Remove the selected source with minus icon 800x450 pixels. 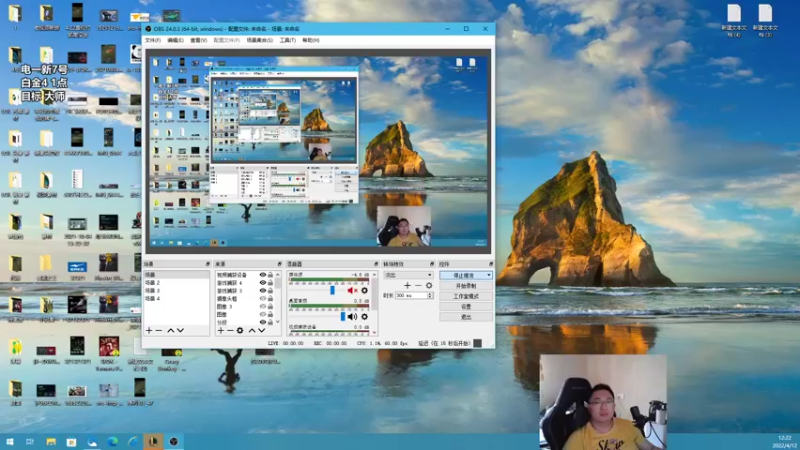230,331
